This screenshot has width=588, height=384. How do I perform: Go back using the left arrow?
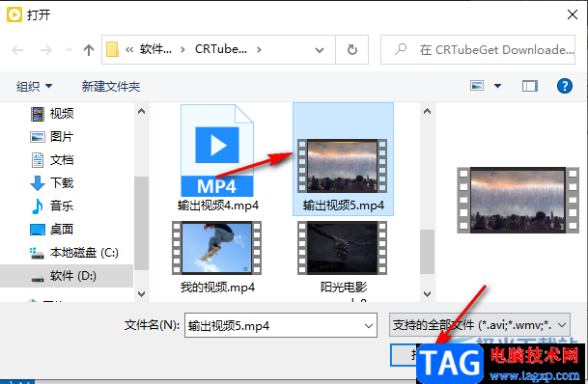(17, 50)
